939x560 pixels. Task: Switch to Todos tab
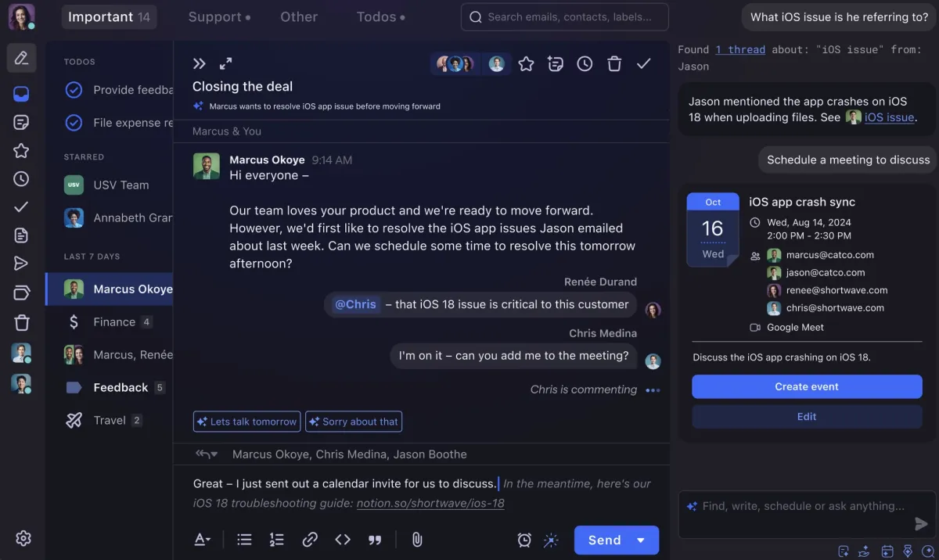pos(381,16)
